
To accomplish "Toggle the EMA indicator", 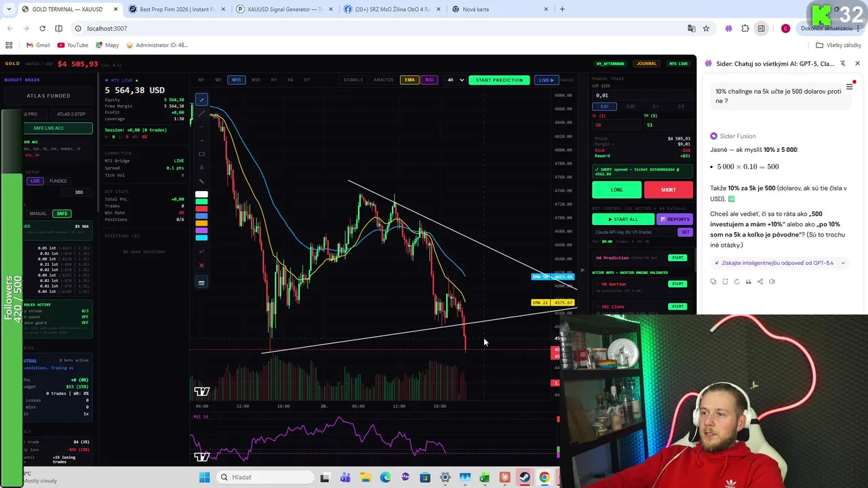I will click(410, 80).
